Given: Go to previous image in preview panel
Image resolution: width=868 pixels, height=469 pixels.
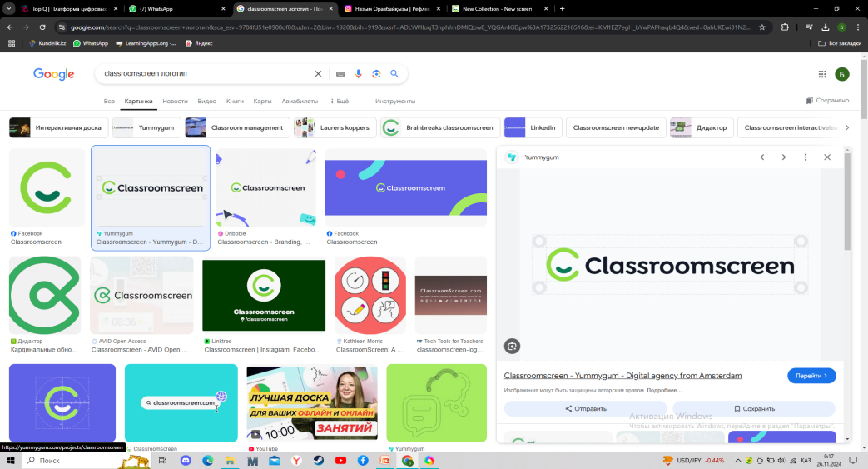Looking at the screenshot, I should tap(762, 157).
